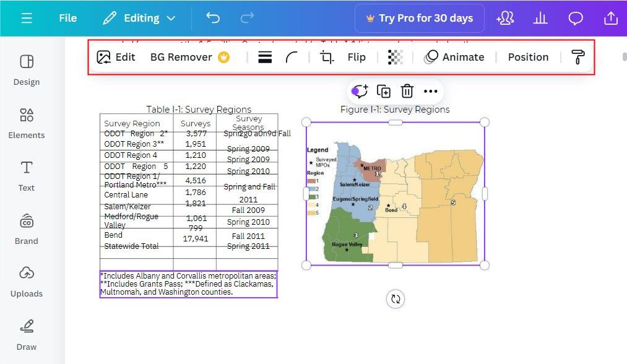Click the add collaborators icon

pyautogui.click(x=505, y=18)
